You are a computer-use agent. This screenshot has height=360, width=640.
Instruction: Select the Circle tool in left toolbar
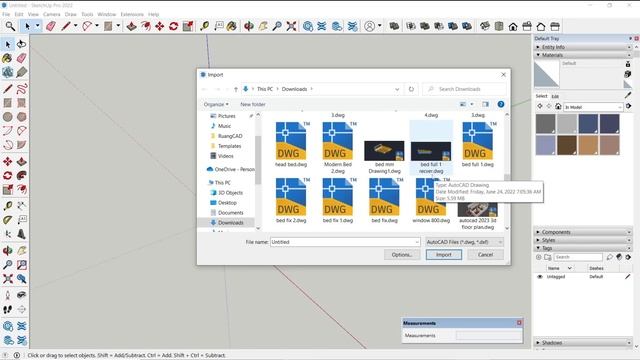(8, 117)
